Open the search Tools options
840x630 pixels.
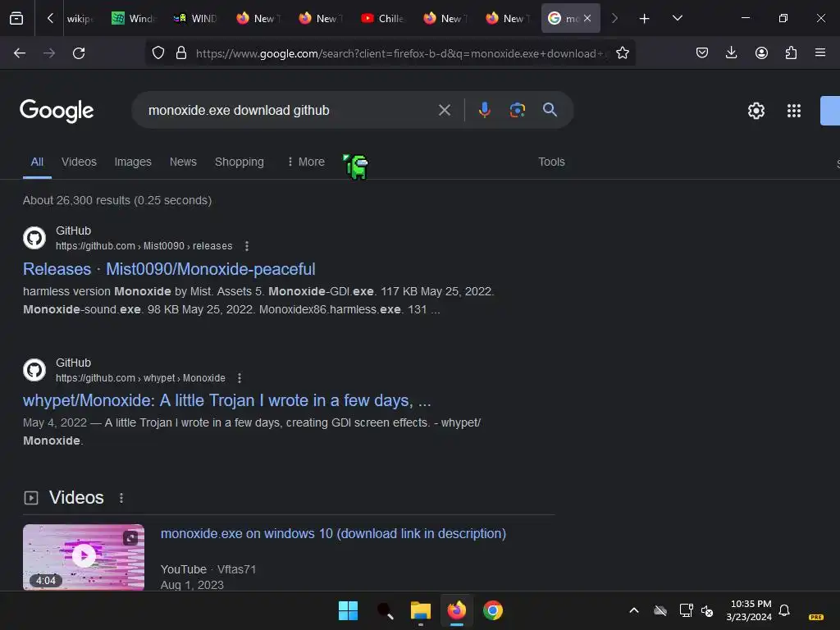551,162
